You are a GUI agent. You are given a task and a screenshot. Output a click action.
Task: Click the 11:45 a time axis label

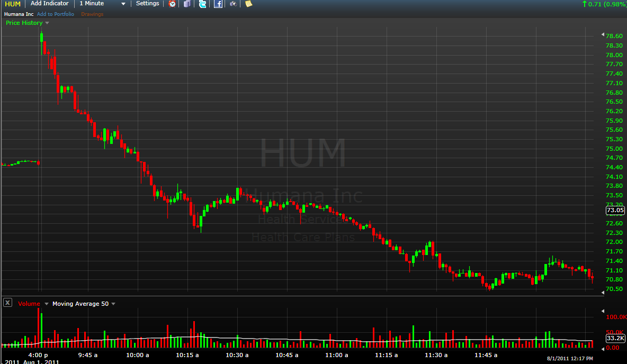coord(486,355)
